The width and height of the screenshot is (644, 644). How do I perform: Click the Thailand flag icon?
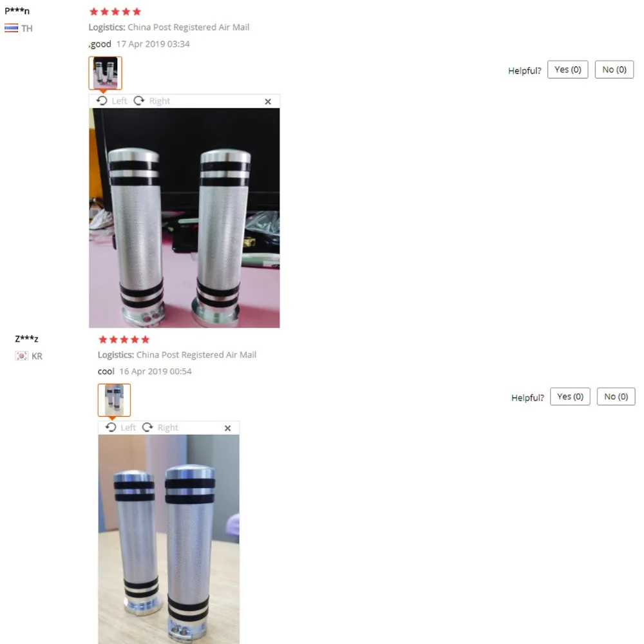click(x=11, y=28)
